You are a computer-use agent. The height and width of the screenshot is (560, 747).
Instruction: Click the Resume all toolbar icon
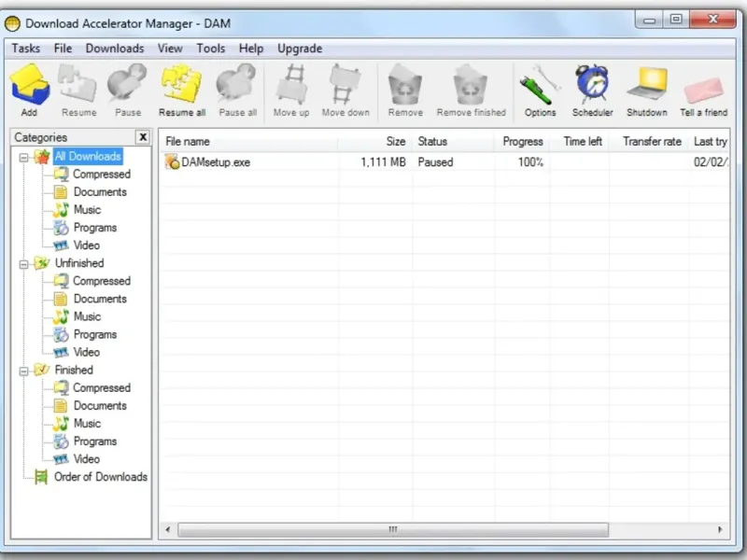(181, 85)
